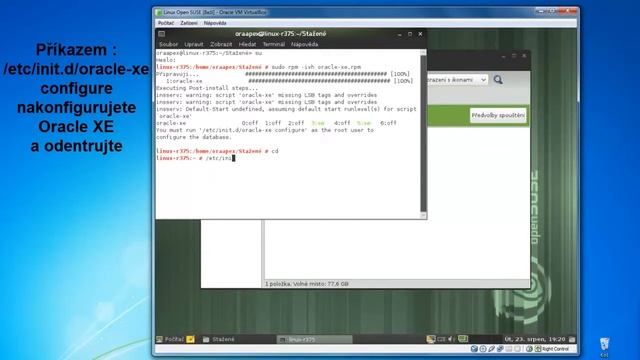Click terminal scrollbar up arrow
The image size is (640, 360).
[x=423, y=52]
